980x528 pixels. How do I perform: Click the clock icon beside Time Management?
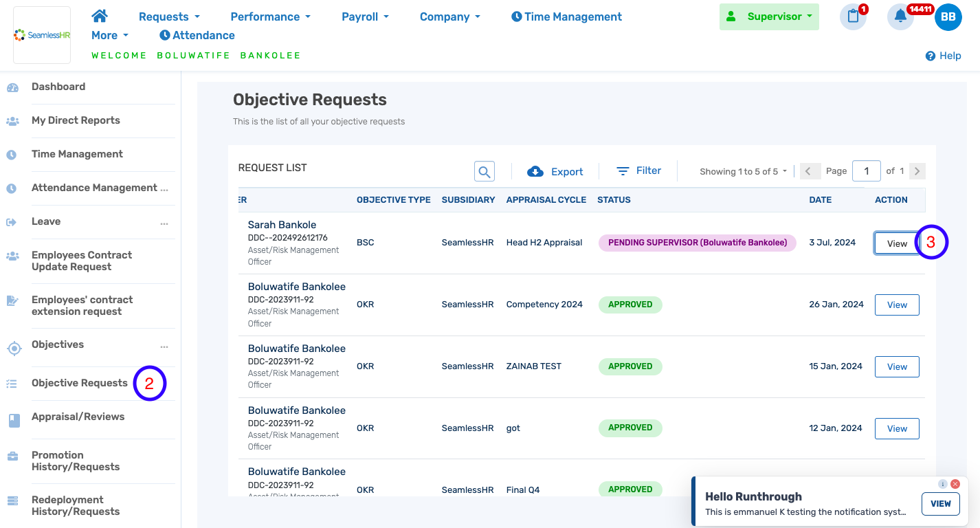[x=517, y=16]
